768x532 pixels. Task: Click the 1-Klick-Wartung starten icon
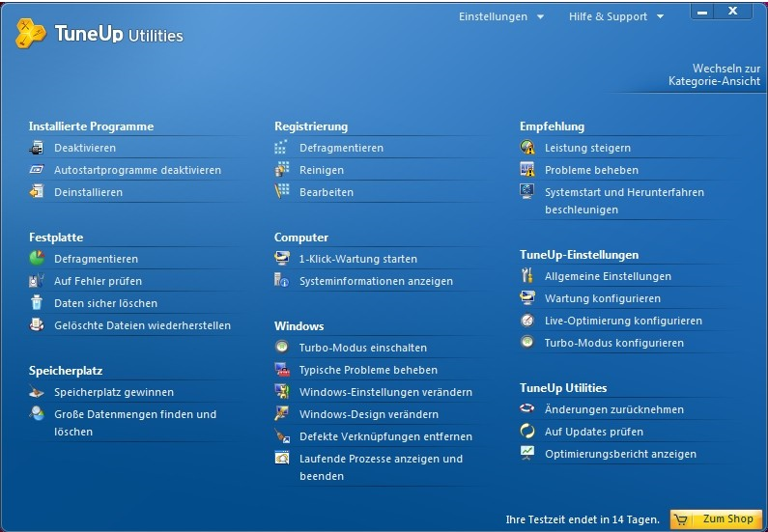(282, 259)
